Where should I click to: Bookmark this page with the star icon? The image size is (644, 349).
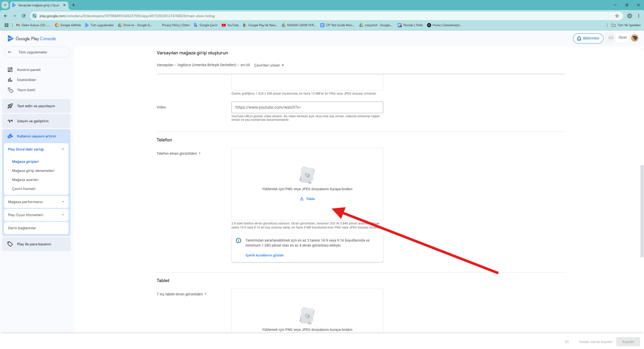(x=617, y=16)
